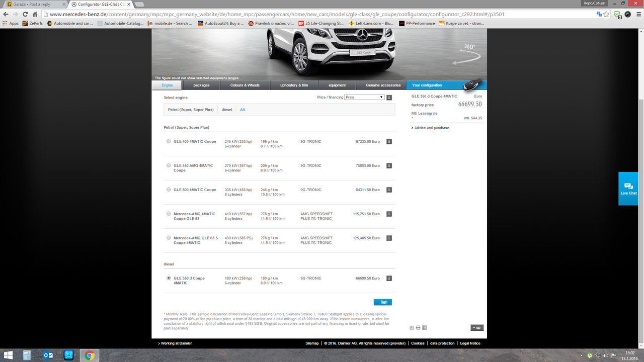Filter engines by diesel
644x362 pixels.
[x=227, y=110]
